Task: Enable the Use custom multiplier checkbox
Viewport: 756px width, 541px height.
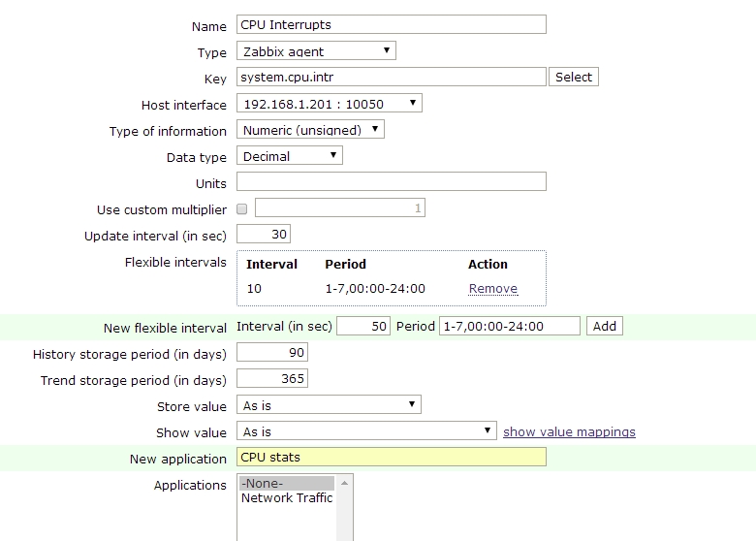Action: pyautogui.click(x=242, y=208)
